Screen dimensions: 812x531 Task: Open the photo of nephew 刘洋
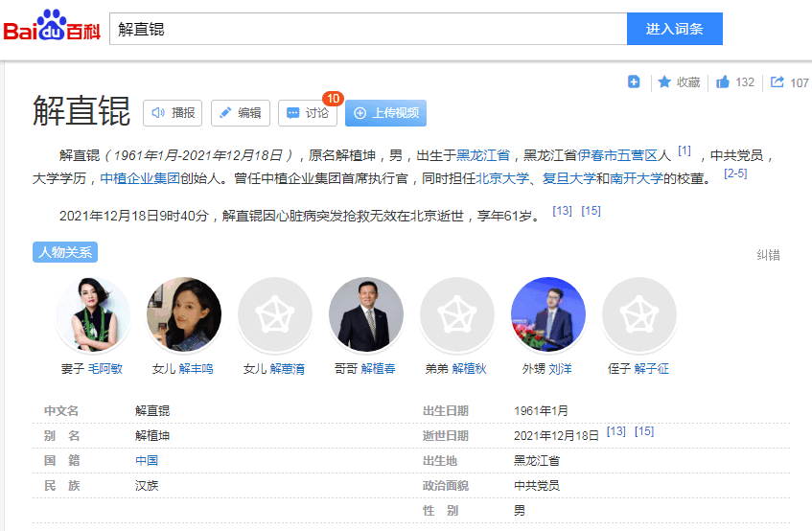(548, 314)
